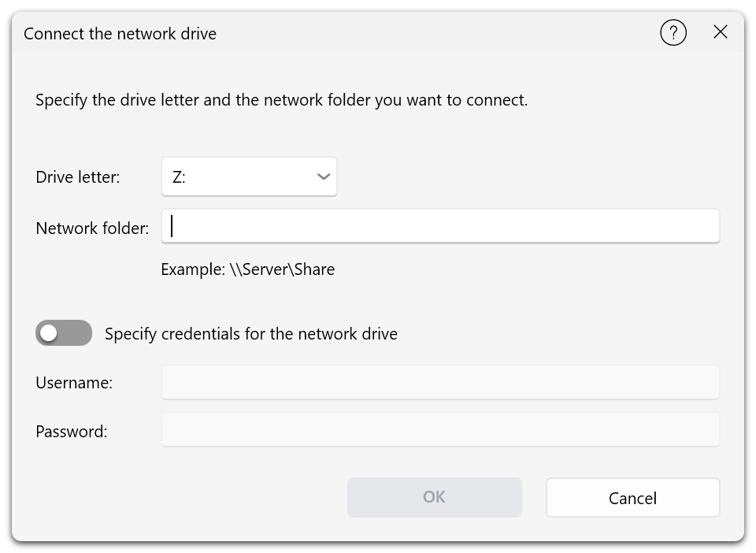Click the Network folder label

pos(93,228)
